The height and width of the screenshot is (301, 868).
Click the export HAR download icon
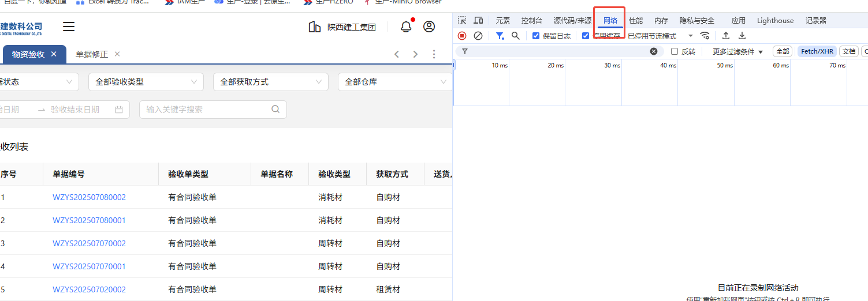pos(742,36)
